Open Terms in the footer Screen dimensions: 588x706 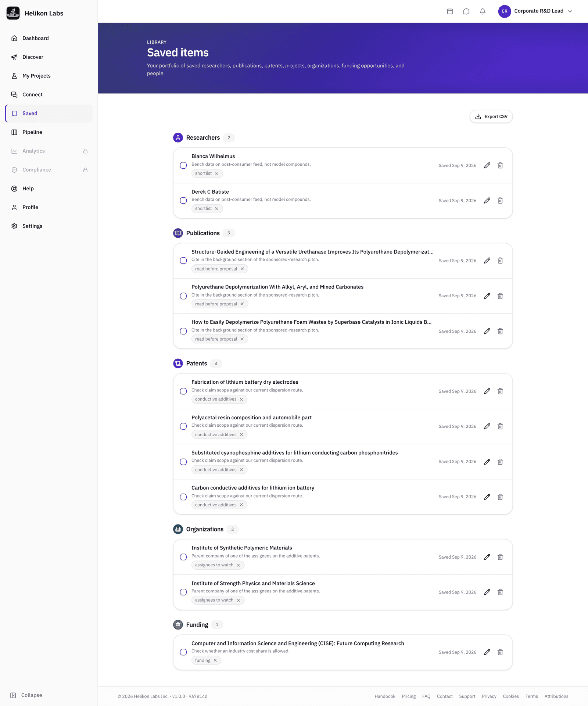531,696
